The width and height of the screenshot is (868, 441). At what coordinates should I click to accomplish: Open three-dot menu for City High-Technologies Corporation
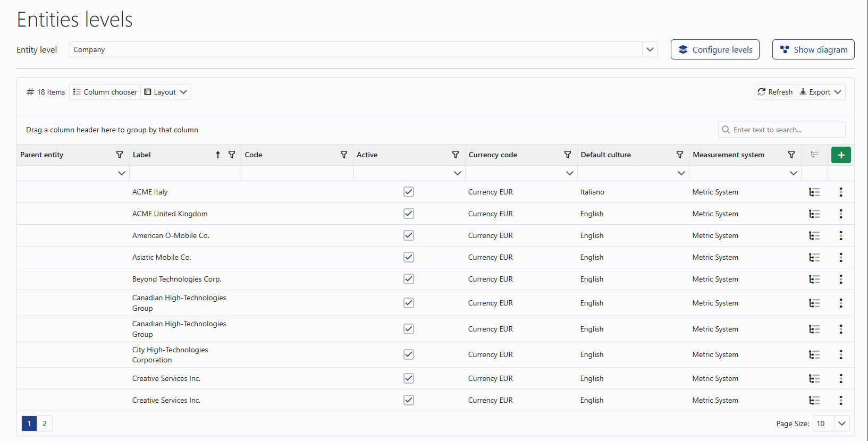pyautogui.click(x=840, y=354)
